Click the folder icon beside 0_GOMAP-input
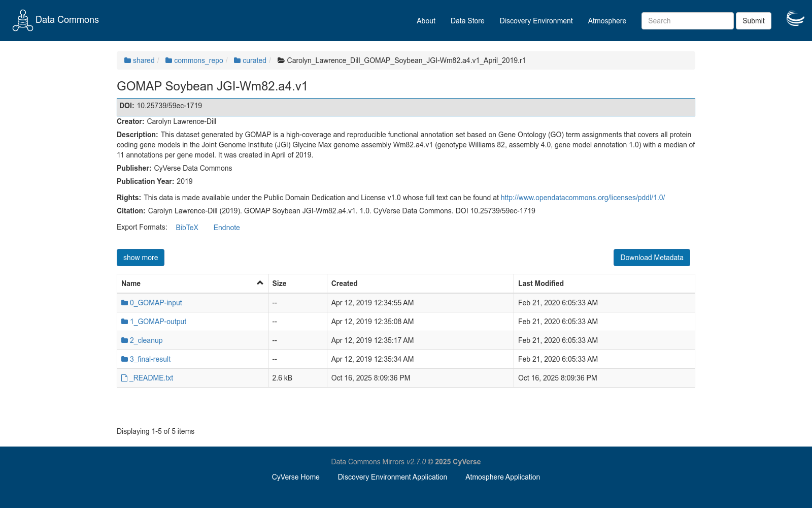812x508 pixels. coord(124,303)
